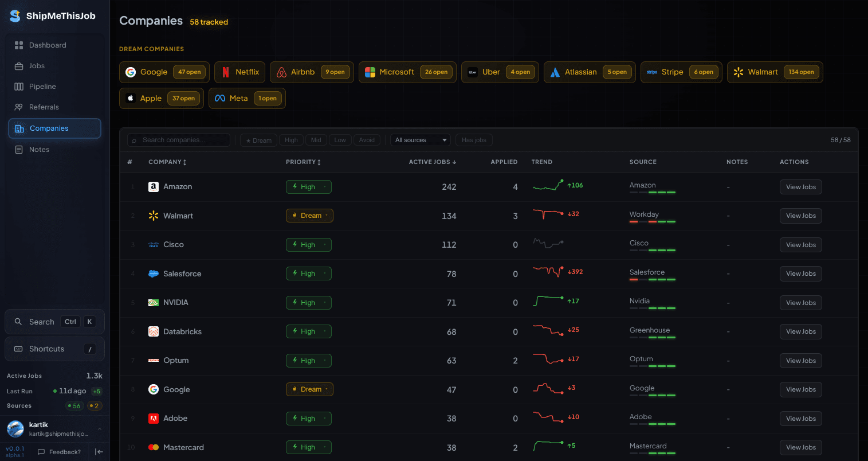The width and height of the screenshot is (868, 461).
Task: Open the All sources dropdown
Action: point(421,140)
